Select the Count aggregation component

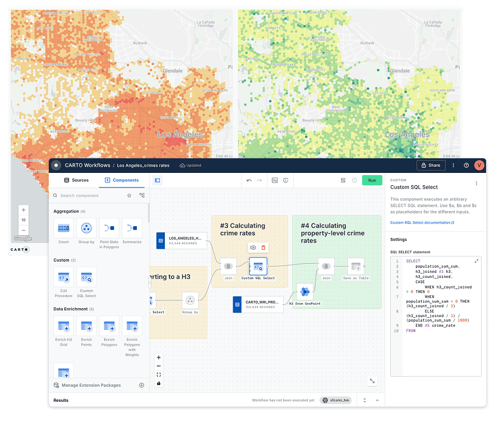pyautogui.click(x=63, y=228)
